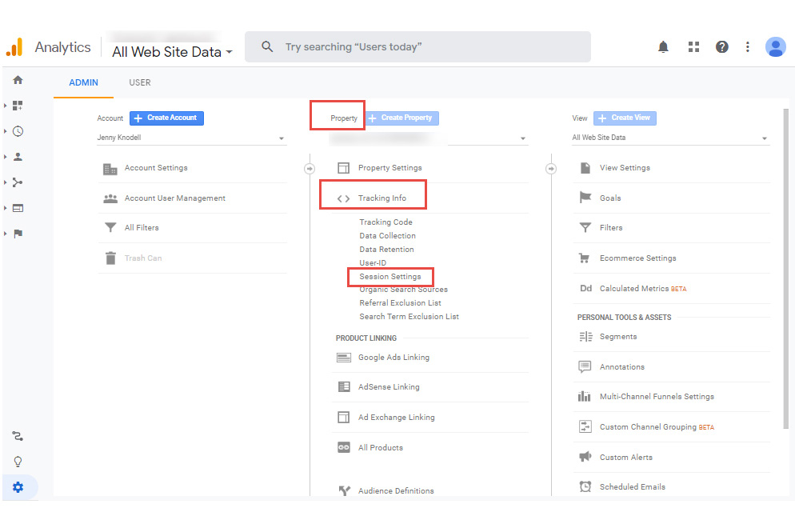795x532 pixels.
Task: Open Data Retention under Tracking Info
Action: [x=386, y=250]
